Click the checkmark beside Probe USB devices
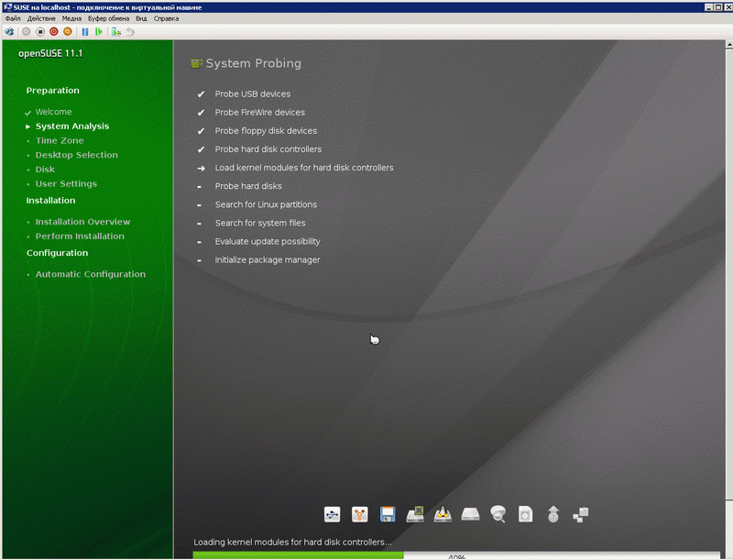 (x=201, y=94)
